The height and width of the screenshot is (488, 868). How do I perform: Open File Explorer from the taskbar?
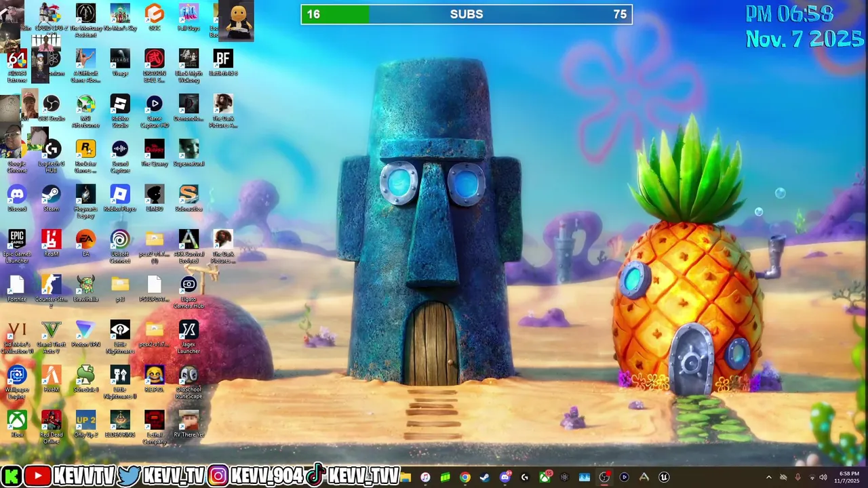click(406, 477)
